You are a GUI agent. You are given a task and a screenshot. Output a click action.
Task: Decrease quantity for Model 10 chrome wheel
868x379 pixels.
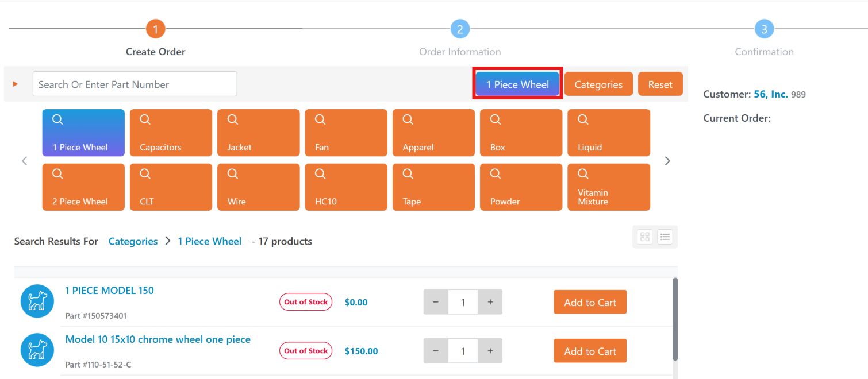click(x=436, y=351)
